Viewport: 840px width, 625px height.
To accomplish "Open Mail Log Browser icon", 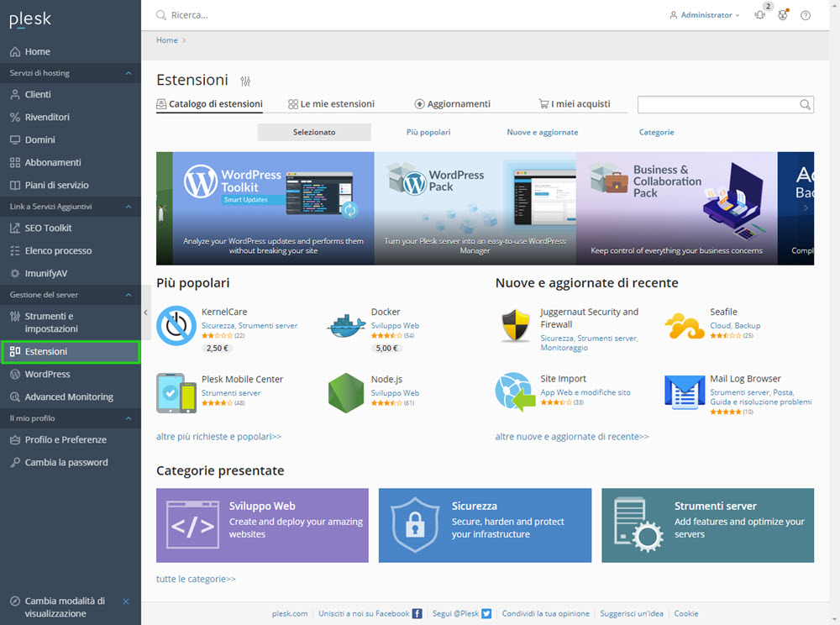I will [x=685, y=392].
